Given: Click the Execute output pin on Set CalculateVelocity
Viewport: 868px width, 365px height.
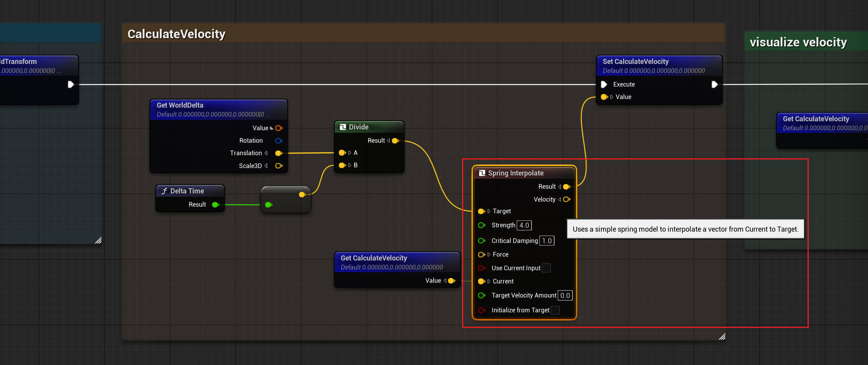Looking at the screenshot, I should point(714,84).
